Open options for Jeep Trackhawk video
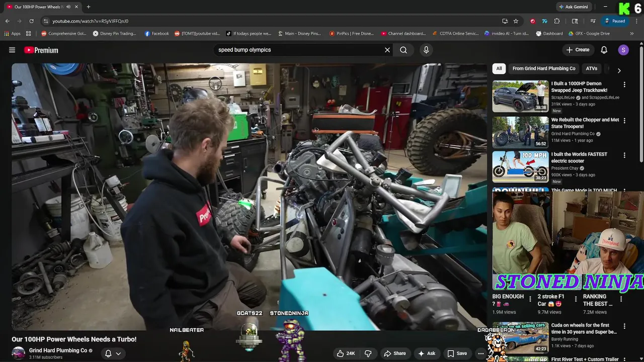644x362 pixels. pyautogui.click(x=624, y=84)
